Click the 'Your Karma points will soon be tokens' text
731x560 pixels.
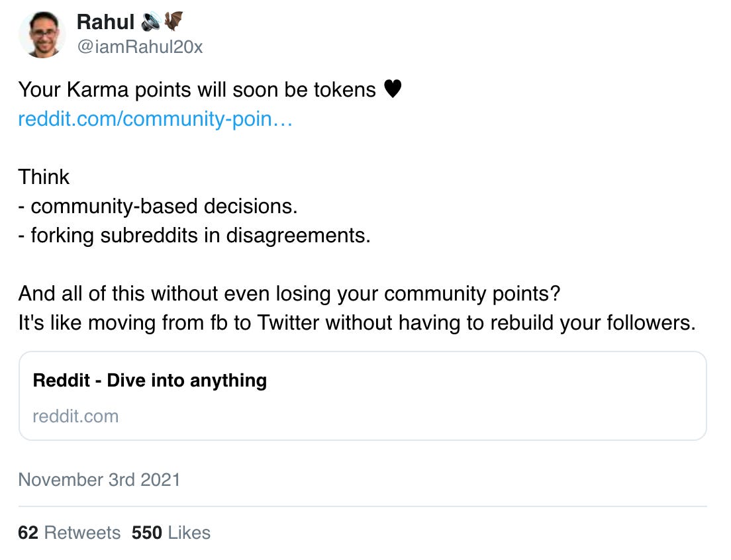click(x=197, y=89)
